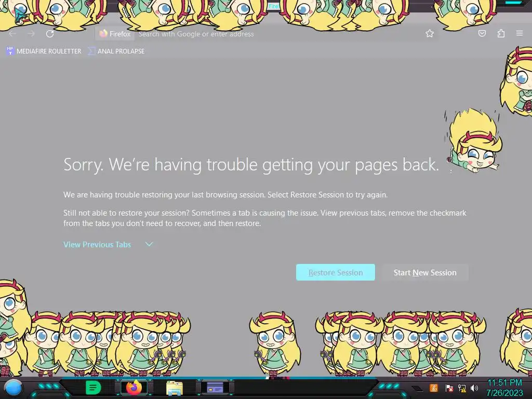Open the Action Center flag tray icon

(449, 388)
